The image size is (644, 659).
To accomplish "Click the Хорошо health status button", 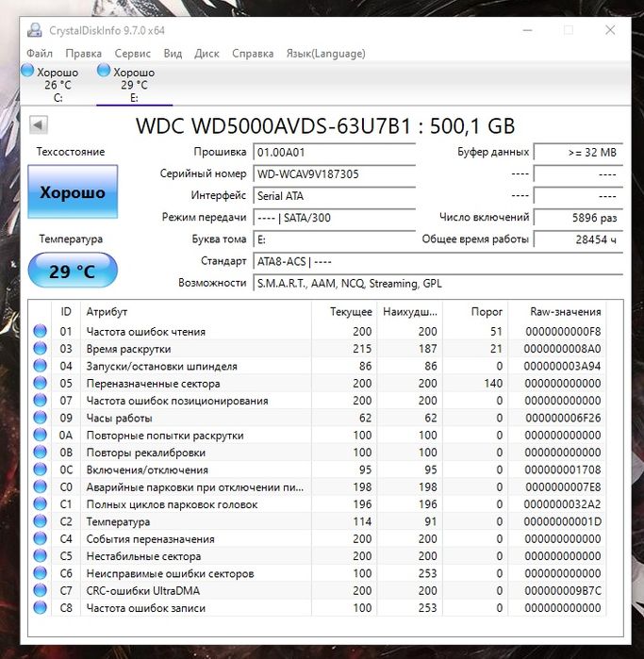I will pos(73,192).
